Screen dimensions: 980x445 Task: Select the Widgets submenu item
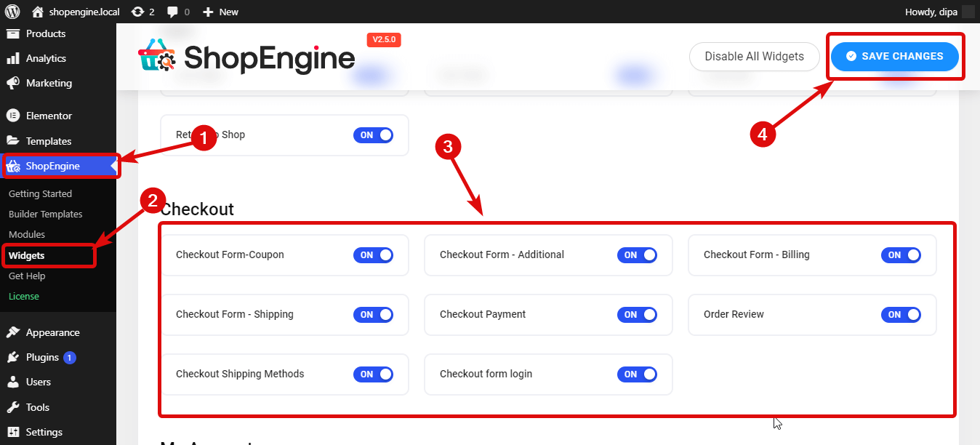pyautogui.click(x=26, y=256)
